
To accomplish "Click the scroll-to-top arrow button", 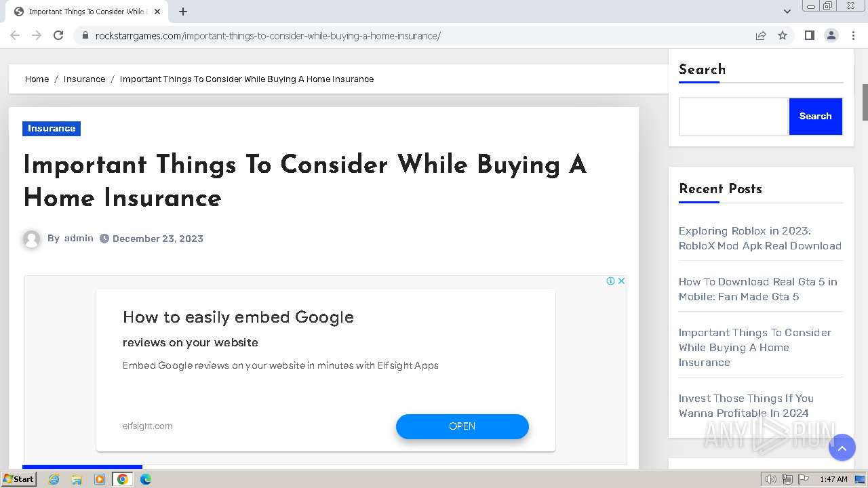I will [842, 447].
